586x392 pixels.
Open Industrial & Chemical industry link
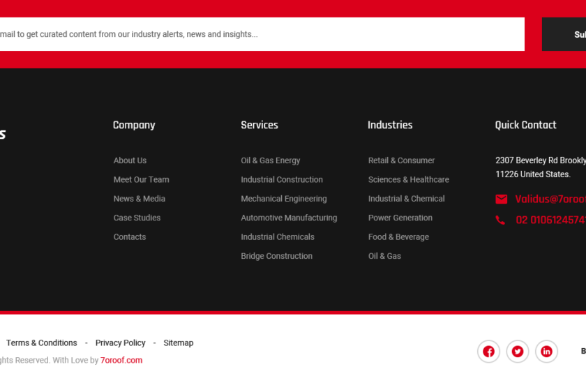pos(406,198)
